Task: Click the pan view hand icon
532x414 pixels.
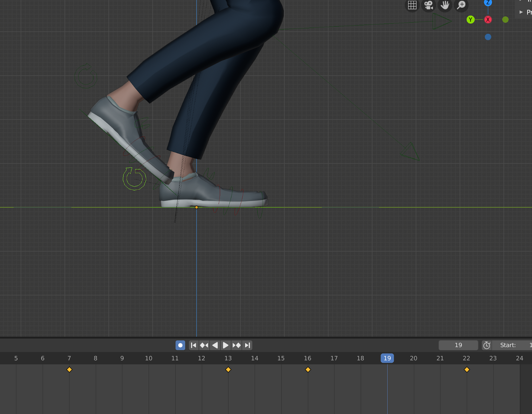Action: click(x=445, y=5)
